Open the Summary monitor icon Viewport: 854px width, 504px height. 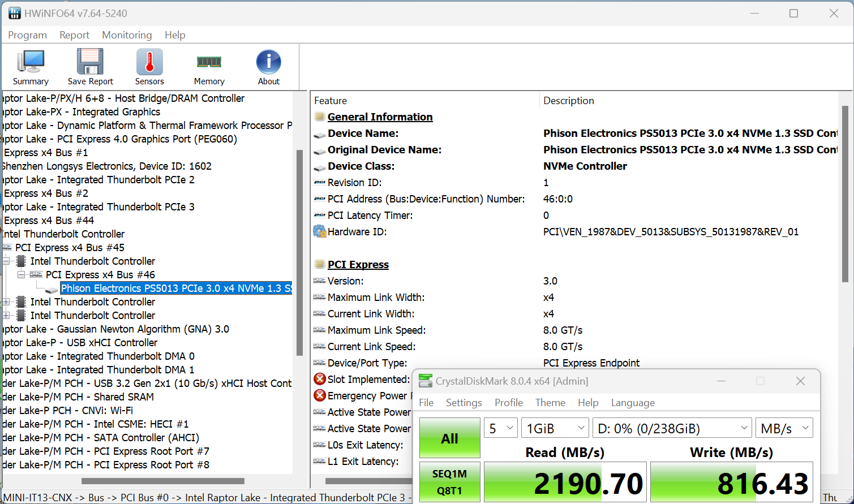31,62
